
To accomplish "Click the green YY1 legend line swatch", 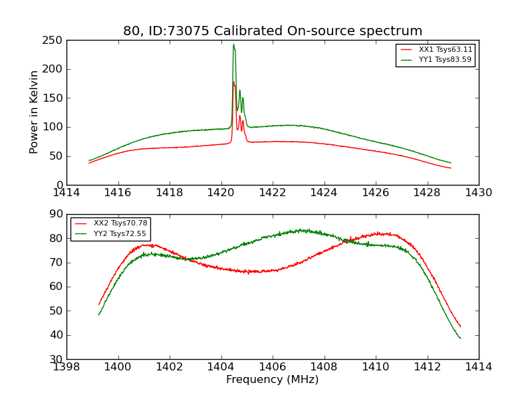I will [x=406, y=60].
